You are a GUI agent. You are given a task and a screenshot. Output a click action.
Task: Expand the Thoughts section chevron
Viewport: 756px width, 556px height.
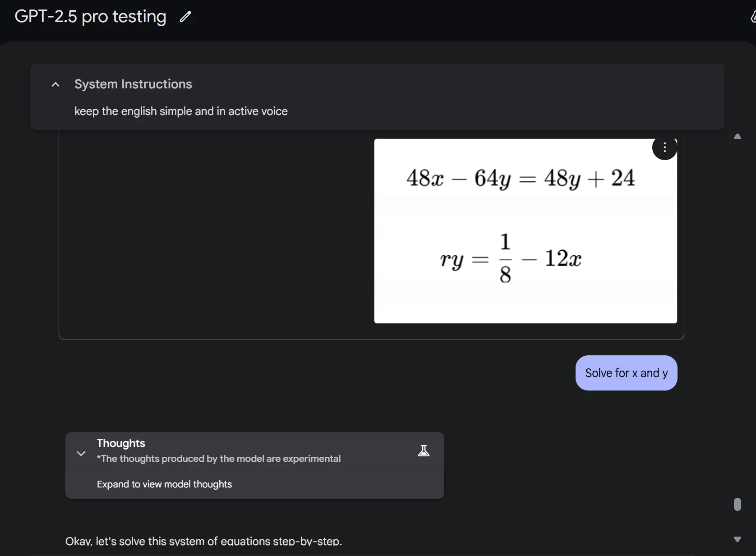click(x=81, y=453)
